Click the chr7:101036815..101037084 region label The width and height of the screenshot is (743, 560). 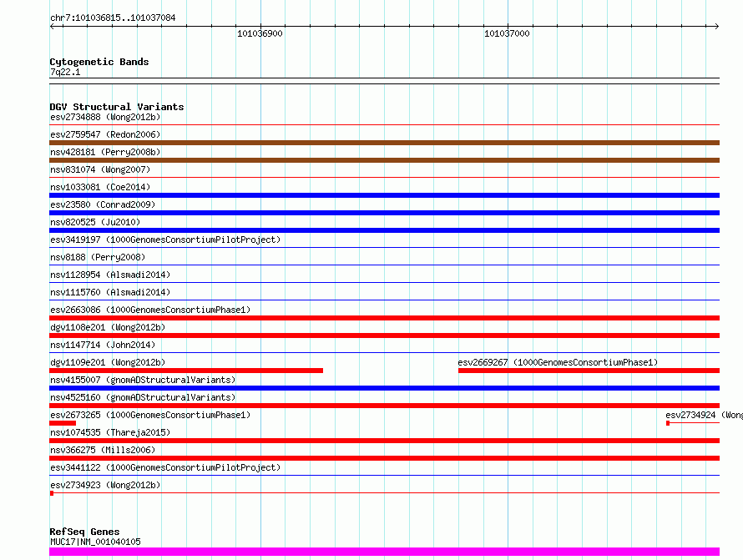[113, 18]
